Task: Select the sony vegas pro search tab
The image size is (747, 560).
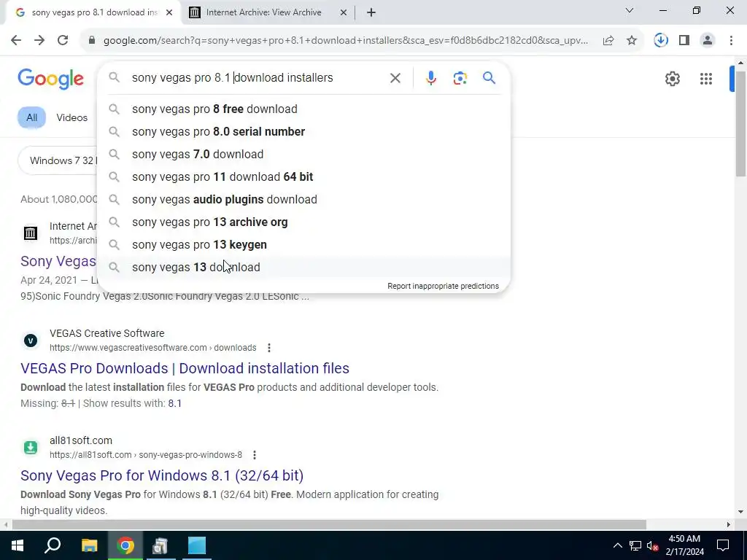Action: 94,12
